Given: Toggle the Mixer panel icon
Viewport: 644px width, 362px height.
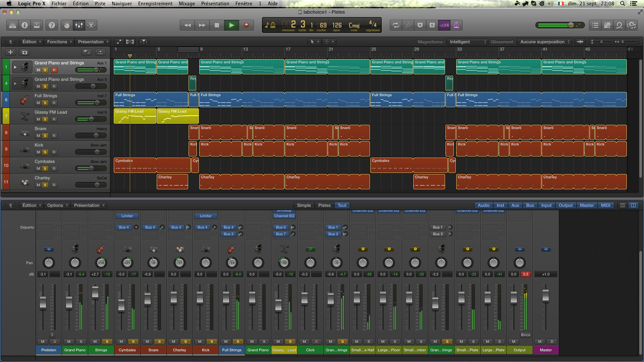Looking at the screenshot, I should point(79,25).
